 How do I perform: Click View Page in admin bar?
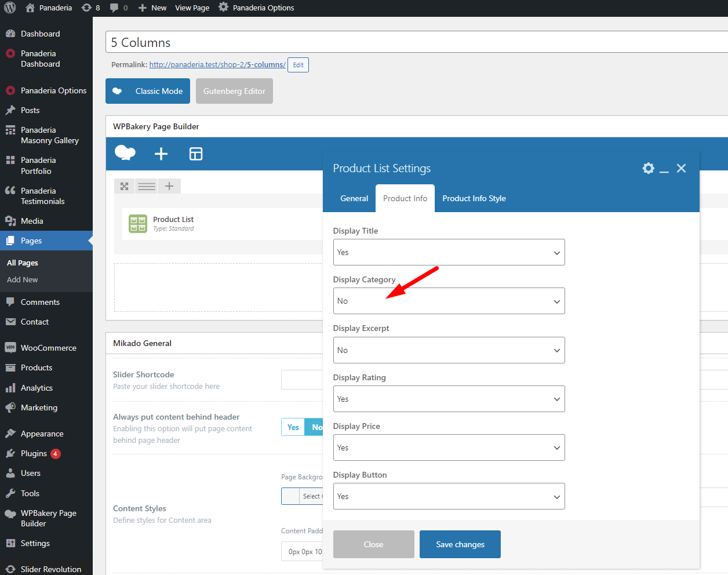tap(192, 8)
